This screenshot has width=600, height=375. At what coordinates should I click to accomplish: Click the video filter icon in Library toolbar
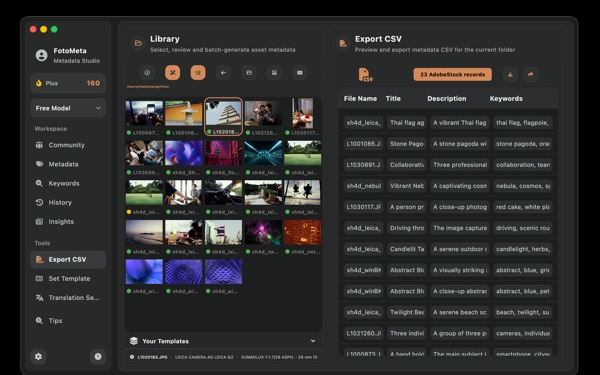[x=300, y=73]
